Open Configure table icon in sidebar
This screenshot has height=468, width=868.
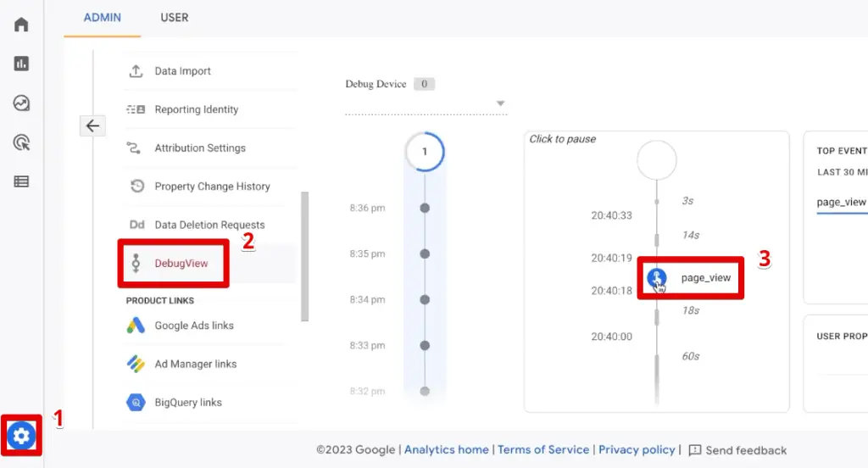(x=21, y=181)
